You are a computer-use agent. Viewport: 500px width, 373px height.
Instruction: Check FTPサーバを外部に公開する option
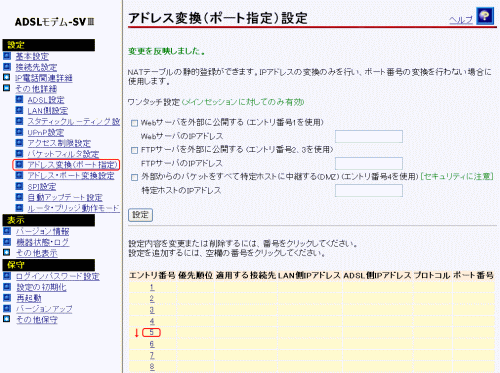[x=134, y=150]
